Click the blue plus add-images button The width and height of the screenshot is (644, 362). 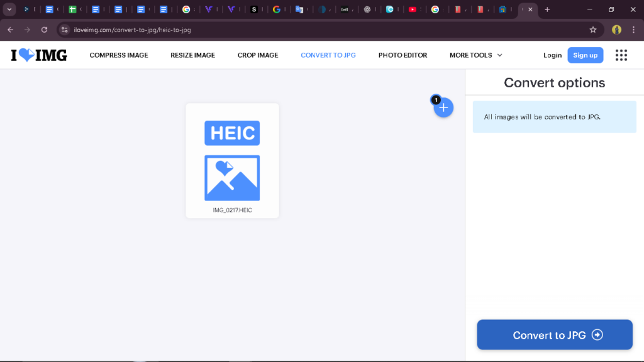[x=443, y=108]
